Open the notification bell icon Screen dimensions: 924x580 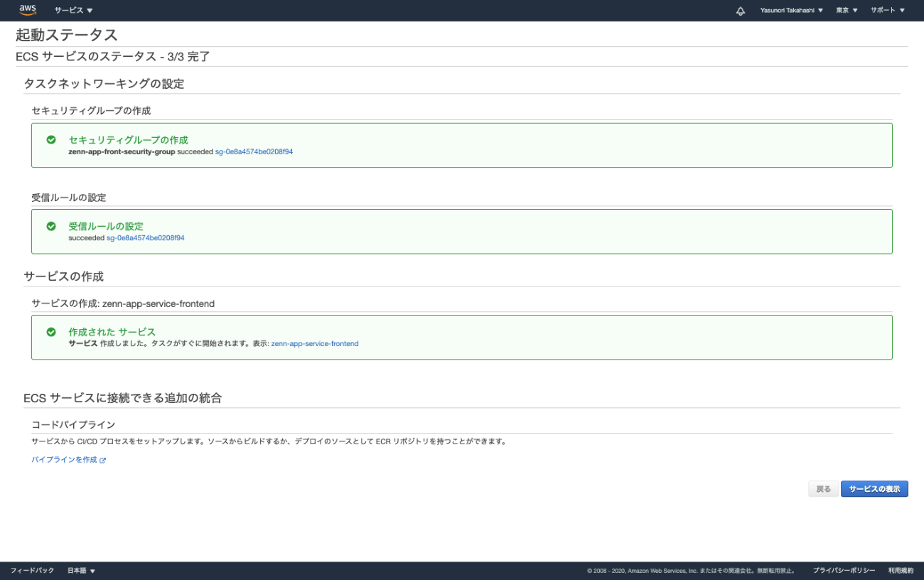[739, 10]
